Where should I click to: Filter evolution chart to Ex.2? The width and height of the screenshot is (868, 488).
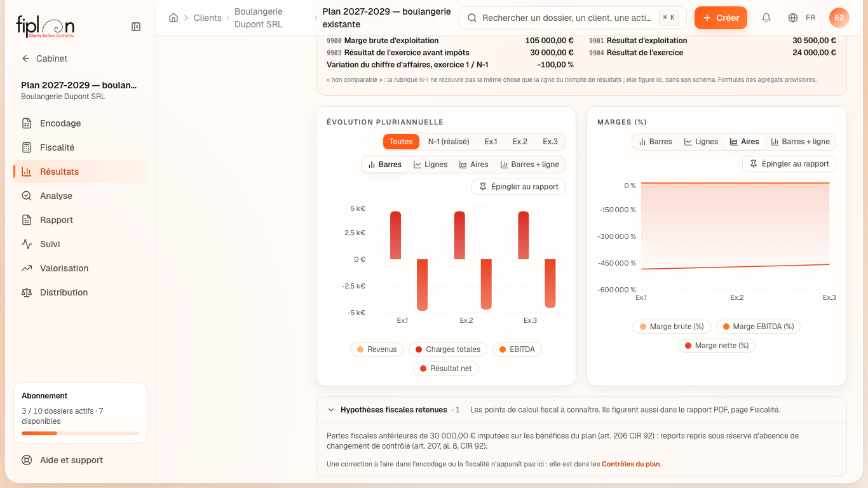[520, 142]
